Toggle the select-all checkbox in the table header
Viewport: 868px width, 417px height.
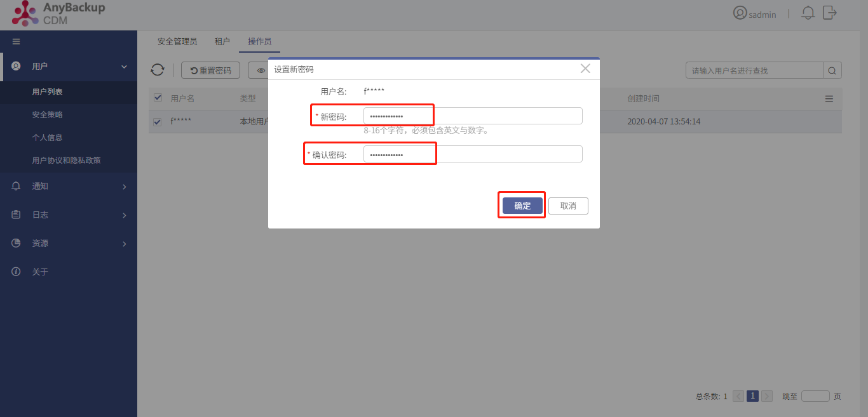(x=158, y=98)
